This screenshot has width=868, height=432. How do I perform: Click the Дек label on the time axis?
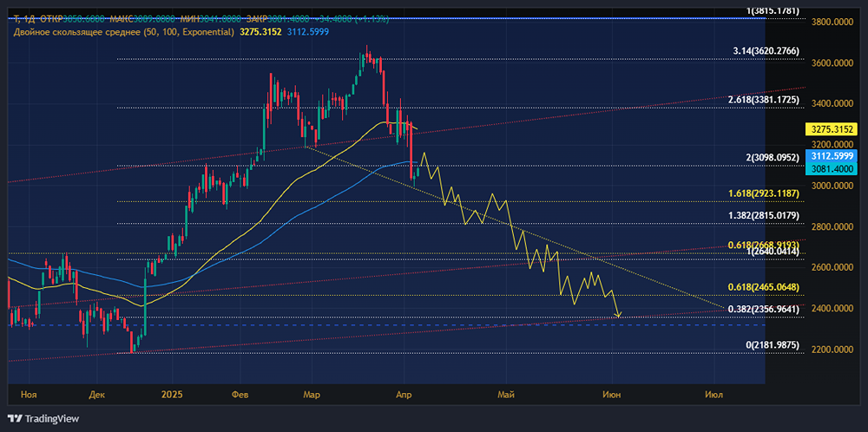tap(97, 395)
